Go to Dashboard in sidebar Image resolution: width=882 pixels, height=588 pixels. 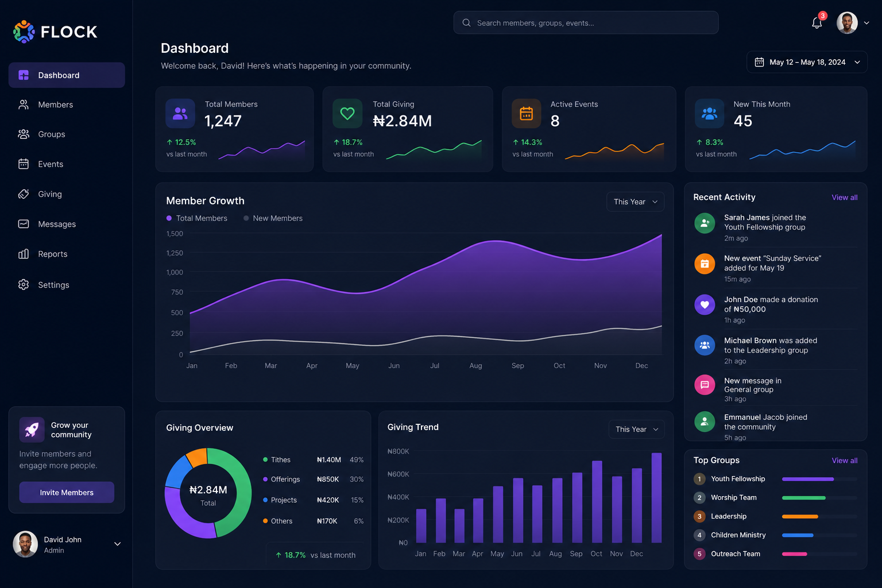coord(67,75)
